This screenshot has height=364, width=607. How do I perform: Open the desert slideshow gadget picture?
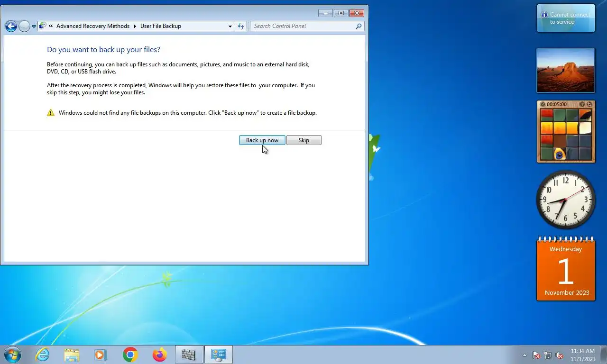coord(566,71)
